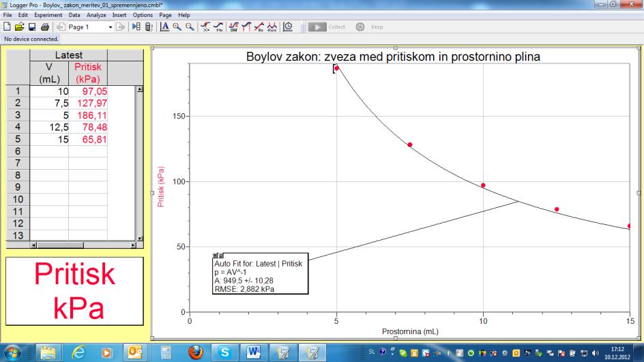Select the Zoom In magnifier icon
The height and width of the screenshot is (362, 644).
[177, 27]
